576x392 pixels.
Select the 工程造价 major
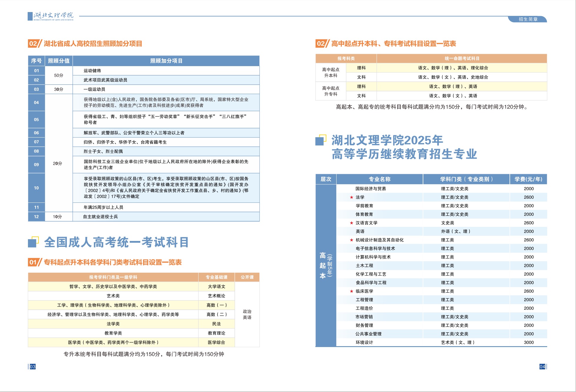point(364,308)
